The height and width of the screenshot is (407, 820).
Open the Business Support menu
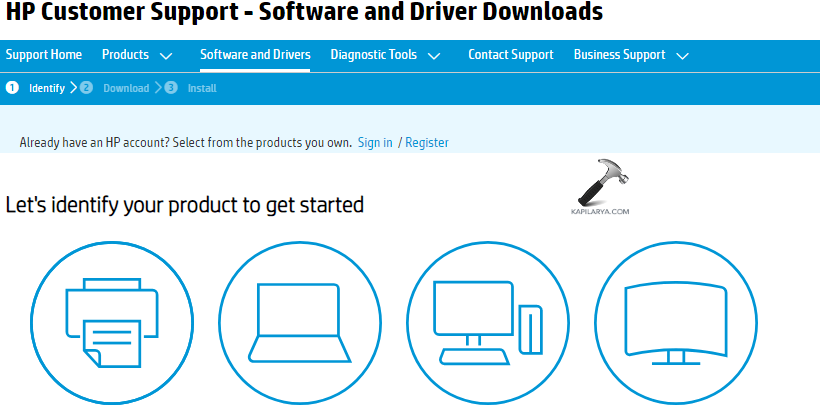[620, 55]
